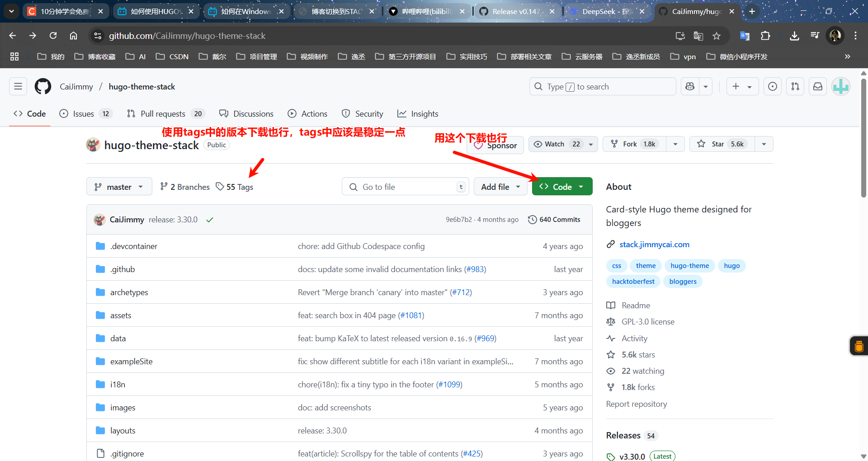Open the CSDN bookmarks folder
The image size is (868, 461).
[172, 56]
